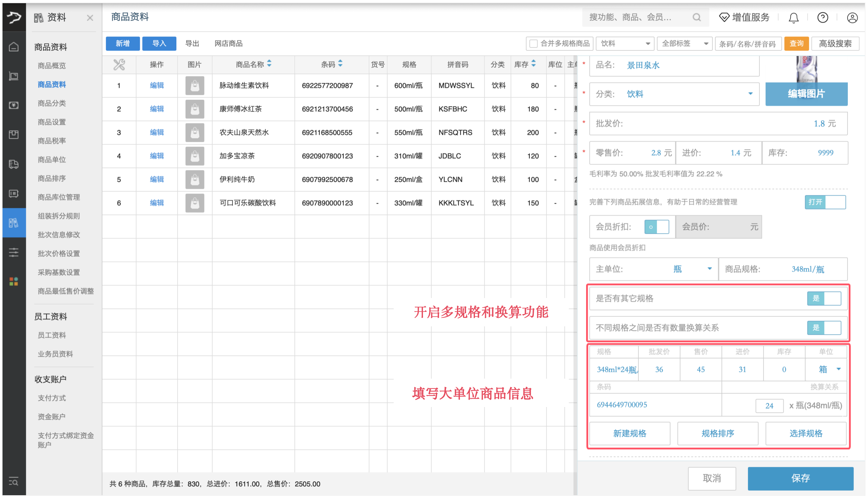Sort table by 库存 column arrows
Viewport: 868px width, 499px height.
(533, 64)
